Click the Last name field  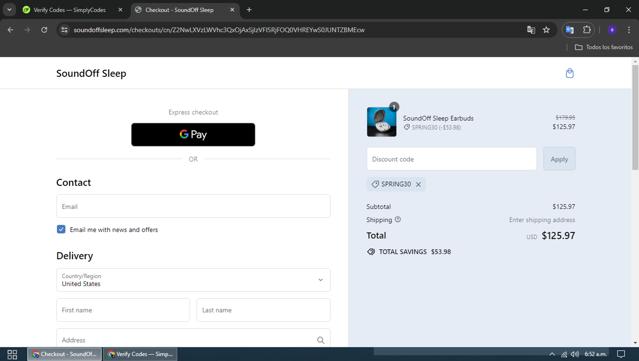263,310
